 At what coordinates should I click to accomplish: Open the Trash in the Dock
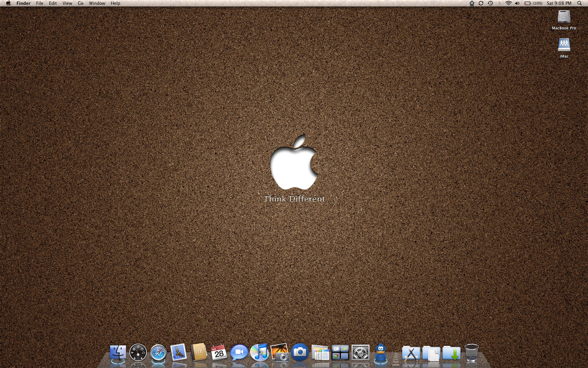[x=472, y=353]
